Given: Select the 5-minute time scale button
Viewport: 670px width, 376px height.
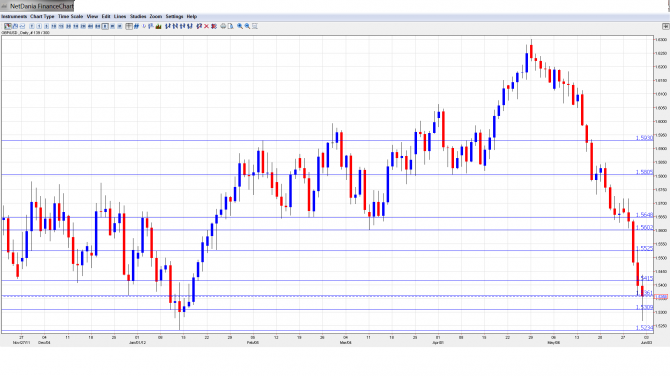Looking at the screenshot, I should point(46,26).
